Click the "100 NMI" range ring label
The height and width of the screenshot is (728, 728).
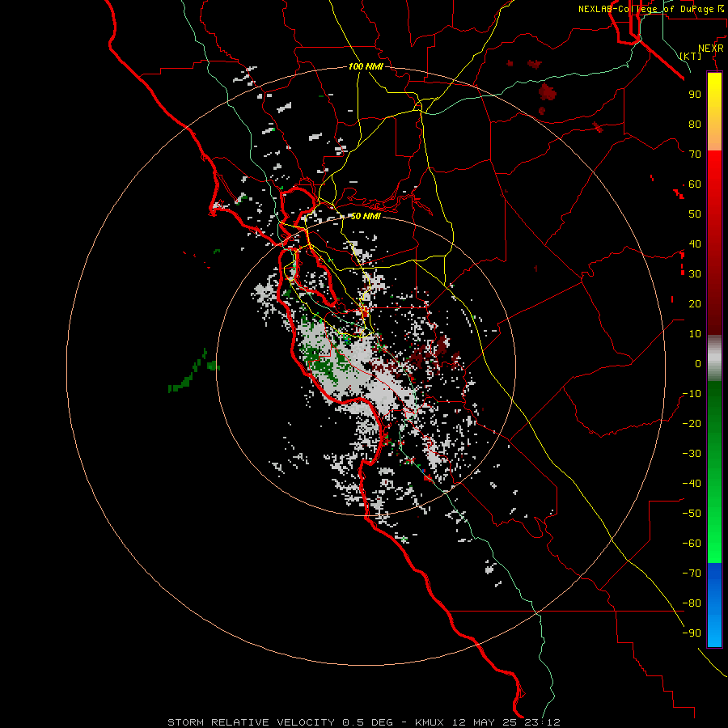366,66
